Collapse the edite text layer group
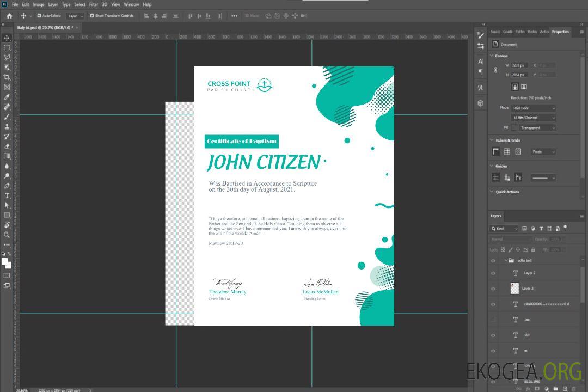Screen dimensions: 588x392 505,261
